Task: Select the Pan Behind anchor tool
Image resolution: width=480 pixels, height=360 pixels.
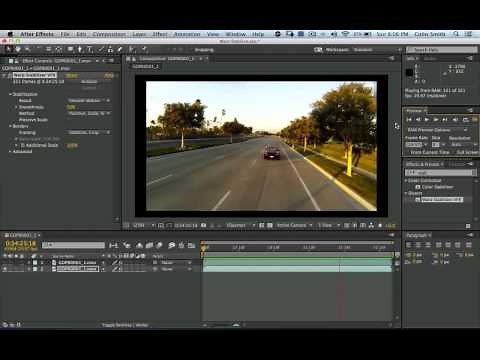Action: click(59, 49)
